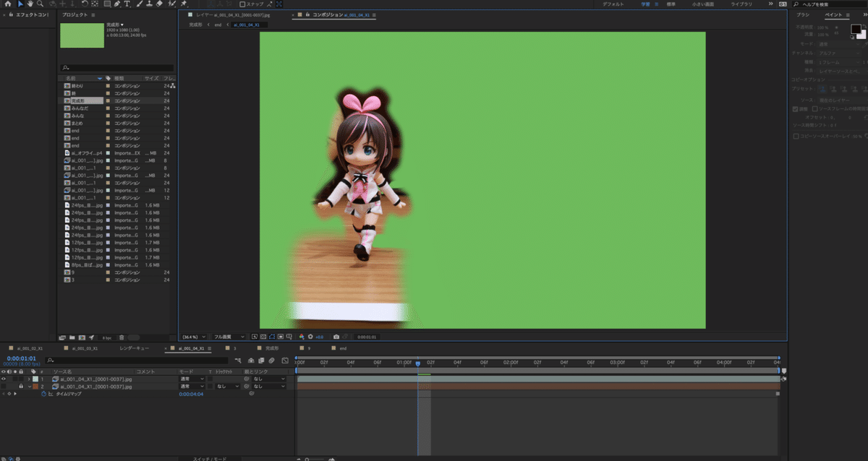Collapse layer 2 properties triangle
Screen dimensions: 868x461
coord(29,387)
